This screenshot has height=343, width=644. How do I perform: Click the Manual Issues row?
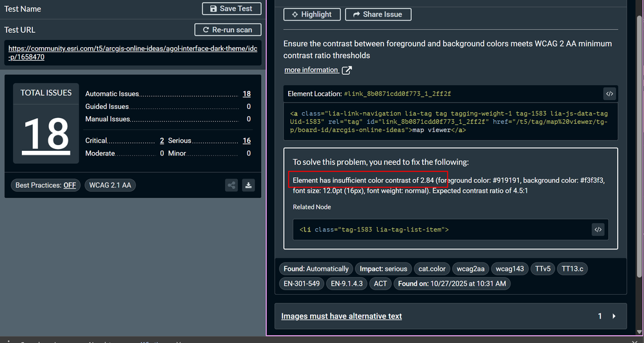(x=168, y=119)
